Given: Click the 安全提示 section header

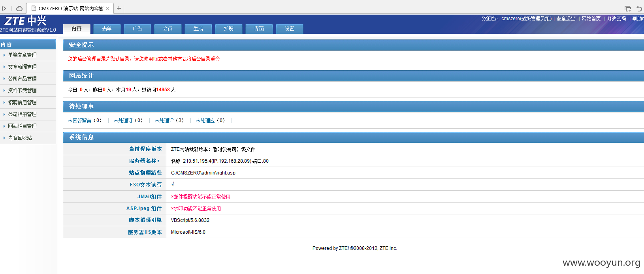Looking at the screenshot, I should [x=353, y=45].
